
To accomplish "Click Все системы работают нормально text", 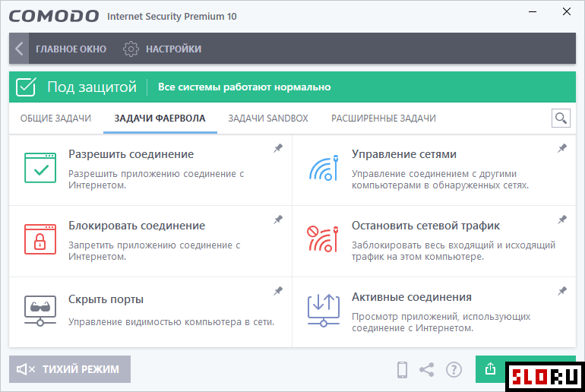I will tap(245, 87).
